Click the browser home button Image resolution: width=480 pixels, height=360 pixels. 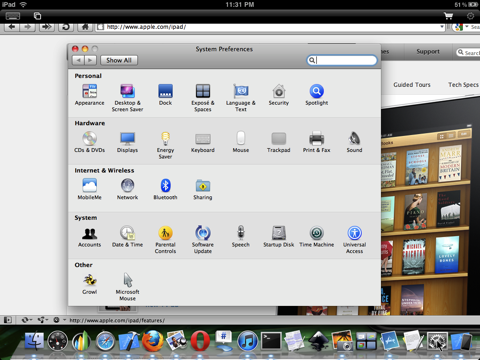[85, 27]
